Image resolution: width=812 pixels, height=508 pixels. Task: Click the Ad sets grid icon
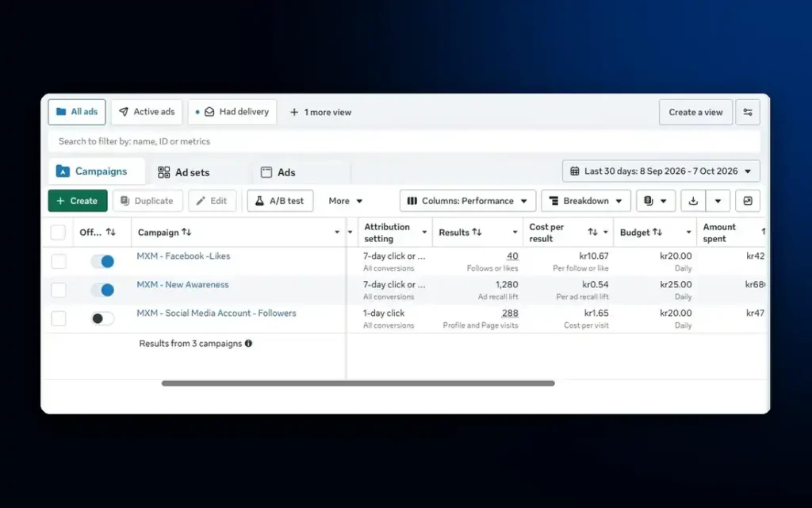[163, 172]
